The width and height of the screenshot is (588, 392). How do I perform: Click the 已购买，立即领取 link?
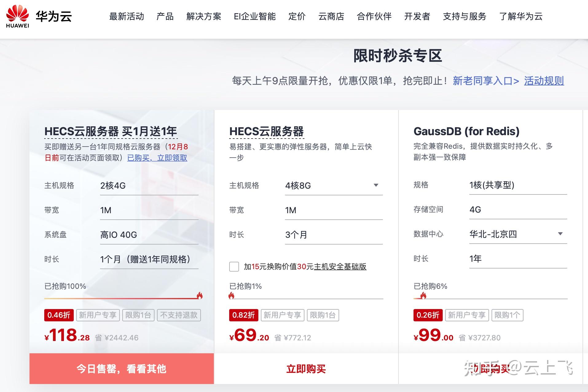(x=157, y=158)
